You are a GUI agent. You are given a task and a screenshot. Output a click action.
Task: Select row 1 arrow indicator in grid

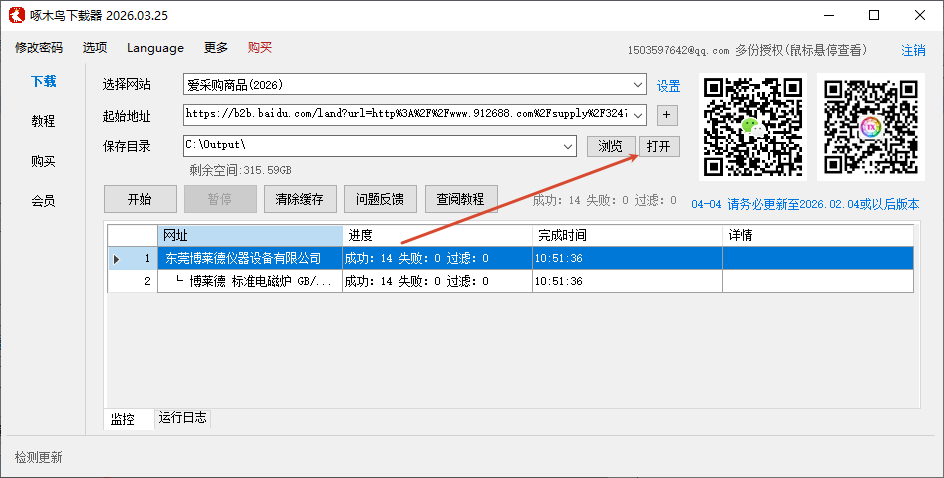point(117,259)
